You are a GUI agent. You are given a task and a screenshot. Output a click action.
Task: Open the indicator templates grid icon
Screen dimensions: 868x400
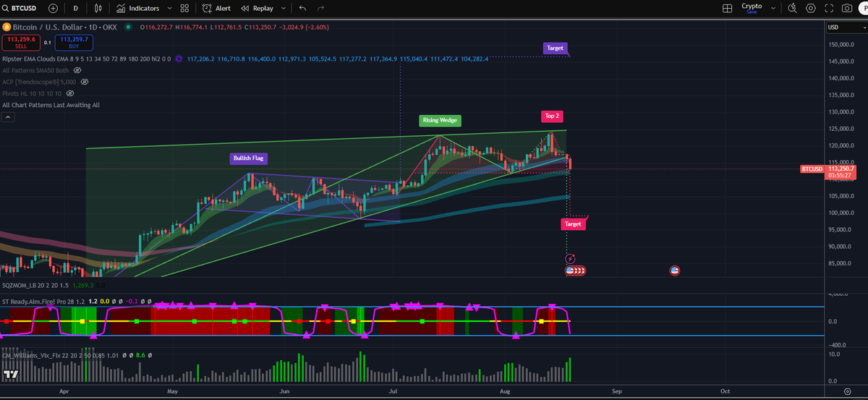pos(184,8)
